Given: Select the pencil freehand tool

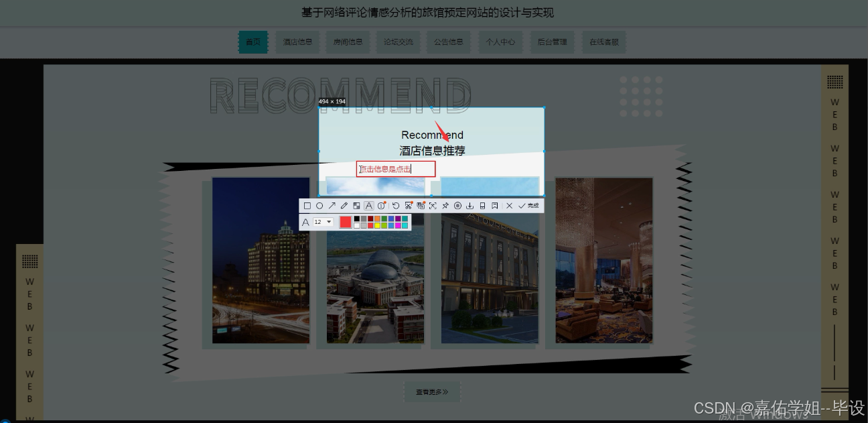Looking at the screenshot, I should click(344, 206).
